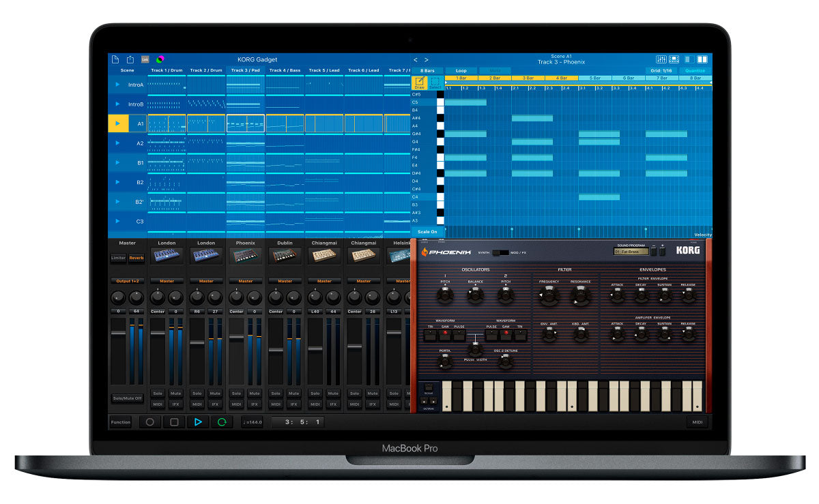The height and width of the screenshot is (504, 819).
Task: Open the Grid: 1/16 selector
Action: (661, 70)
